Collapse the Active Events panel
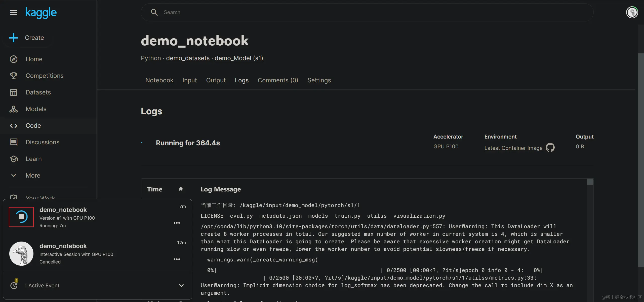This screenshot has width=644, height=302. 181,285
